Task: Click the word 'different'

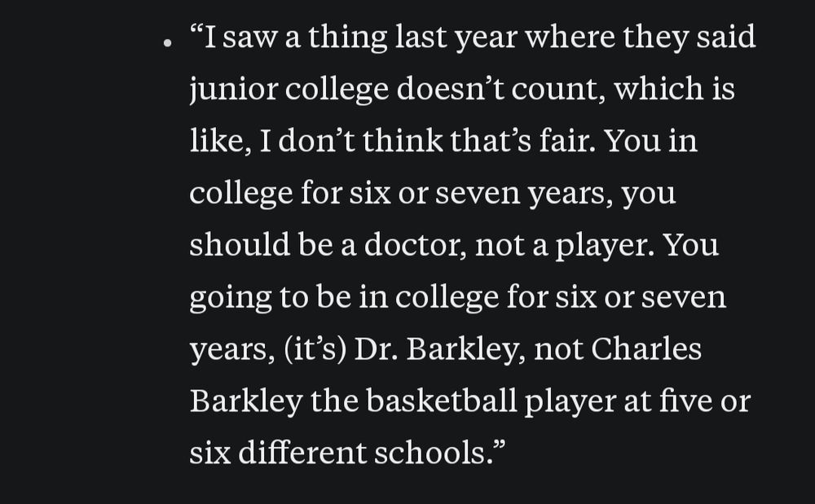Action: tap(302, 453)
